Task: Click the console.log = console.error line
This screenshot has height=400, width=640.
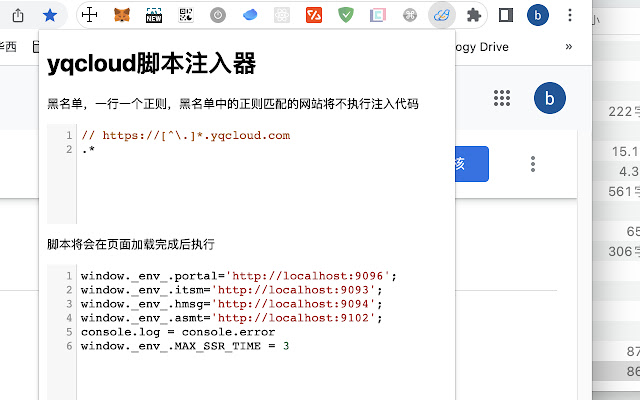Action: (x=178, y=332)
